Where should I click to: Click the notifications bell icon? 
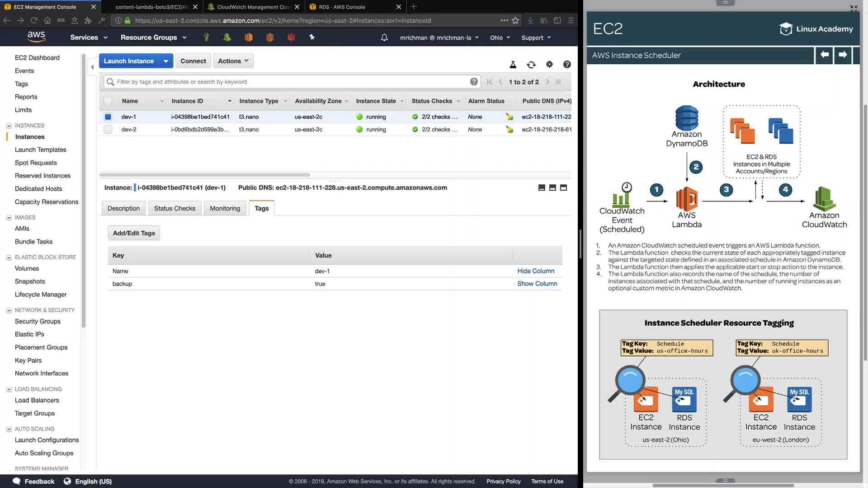[x=384, y=38]
